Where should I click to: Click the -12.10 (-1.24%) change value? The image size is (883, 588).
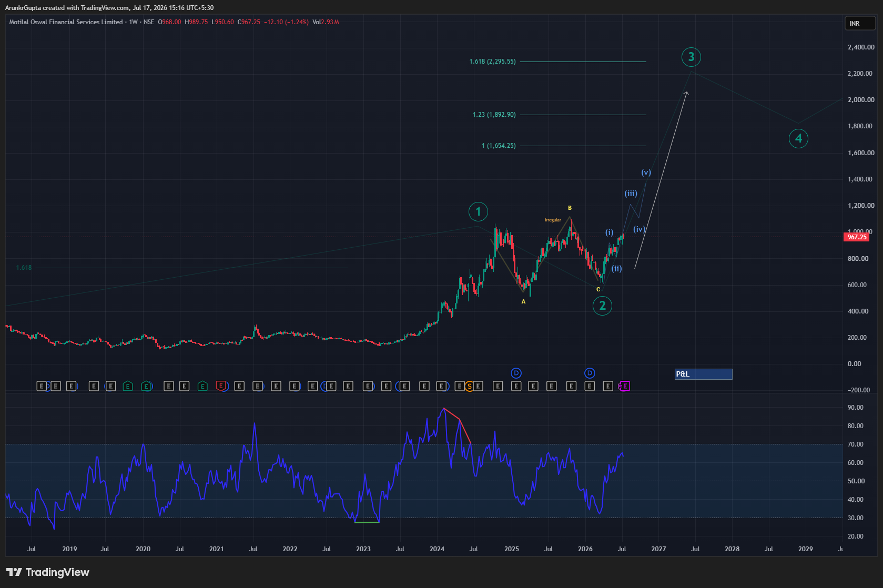click(286, 22)
